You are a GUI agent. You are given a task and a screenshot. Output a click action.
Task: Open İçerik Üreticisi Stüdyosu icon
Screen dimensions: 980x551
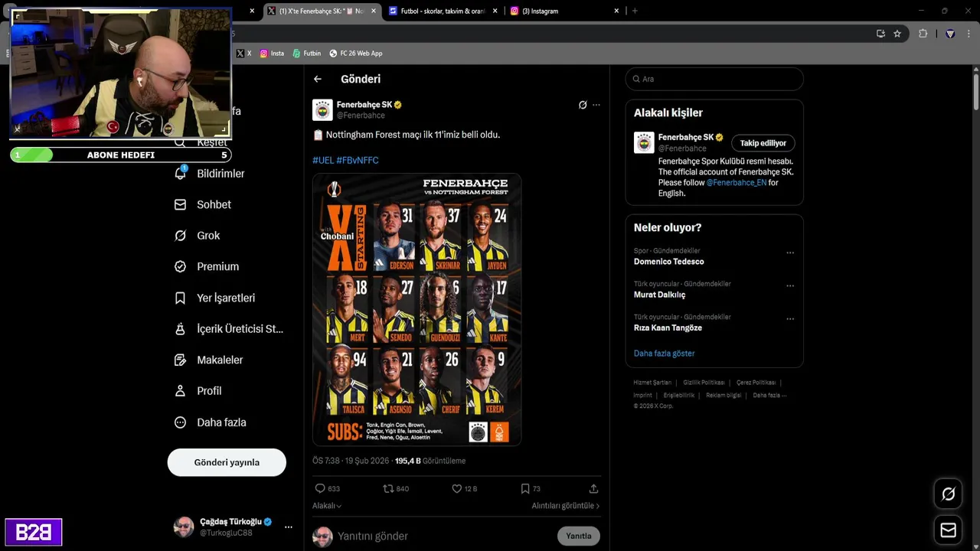[180, 329]
